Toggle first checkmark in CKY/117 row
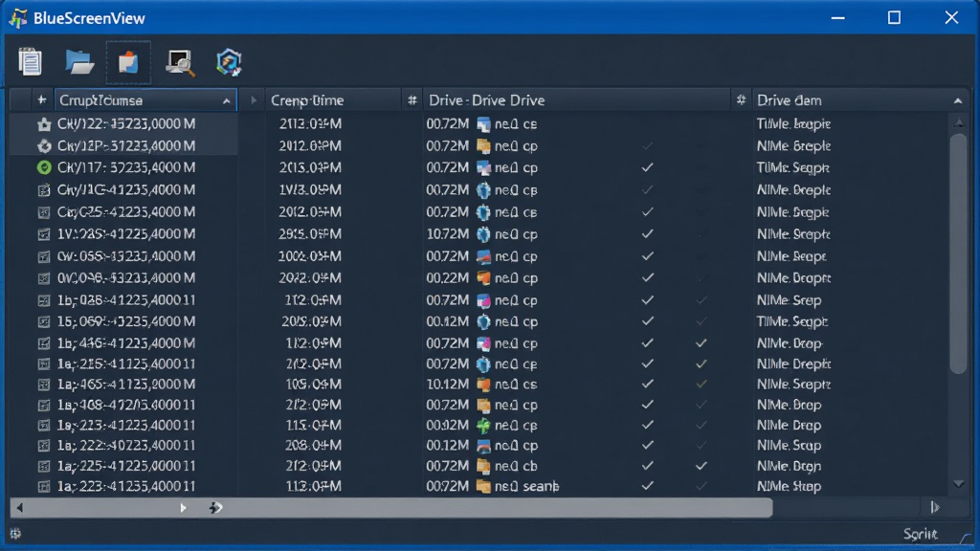The image size is (980, 551). coord(648,167)
